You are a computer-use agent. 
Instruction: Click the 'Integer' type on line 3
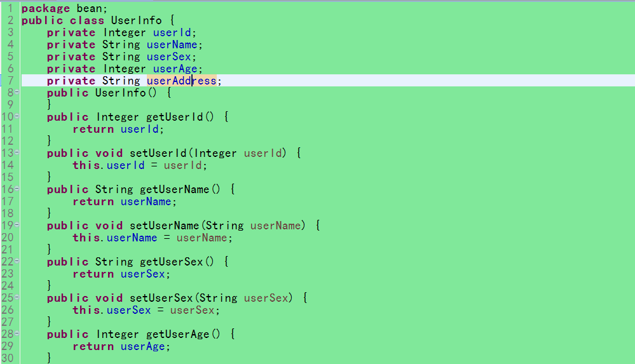point(124,32)
